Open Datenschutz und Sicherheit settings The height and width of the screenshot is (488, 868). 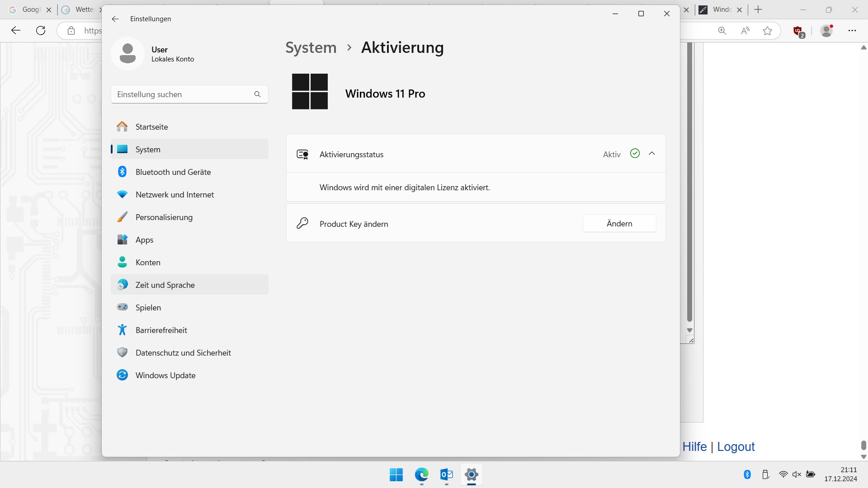[x=189, y=353]
